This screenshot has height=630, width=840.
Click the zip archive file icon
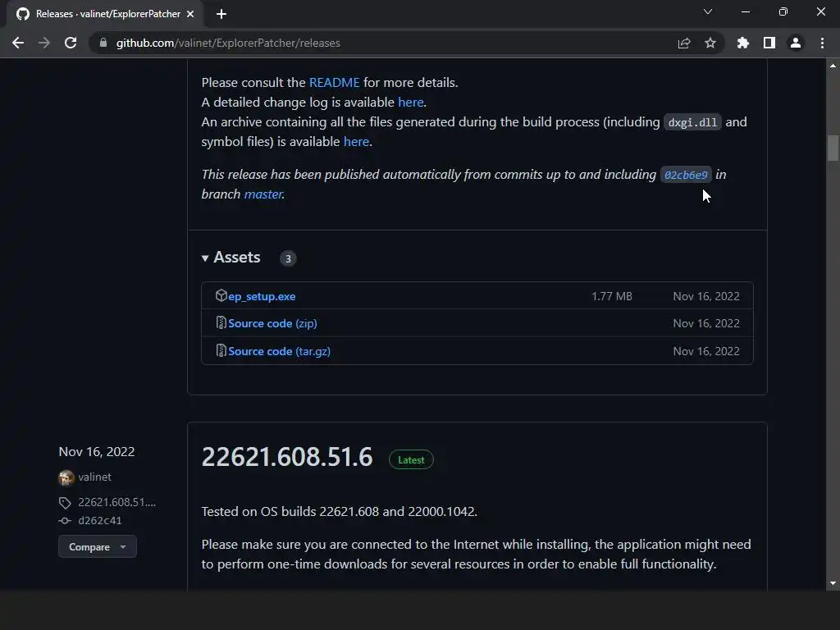[x=221, y=322]
